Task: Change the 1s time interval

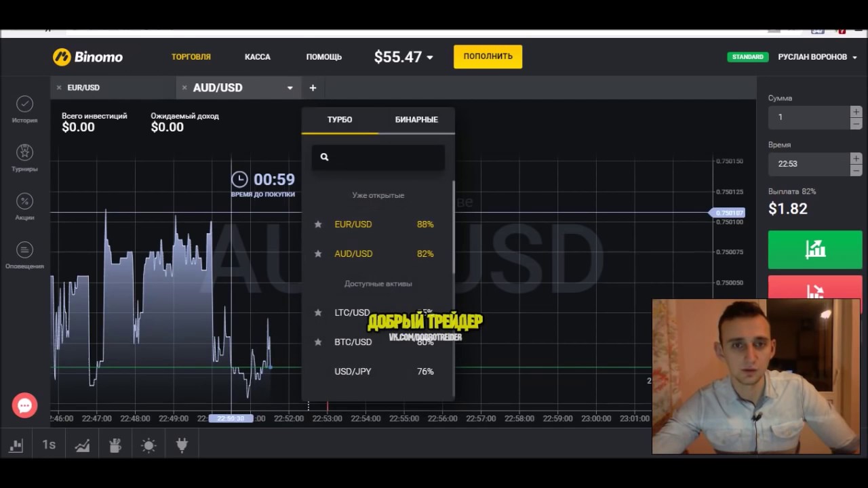Action: 49,445
